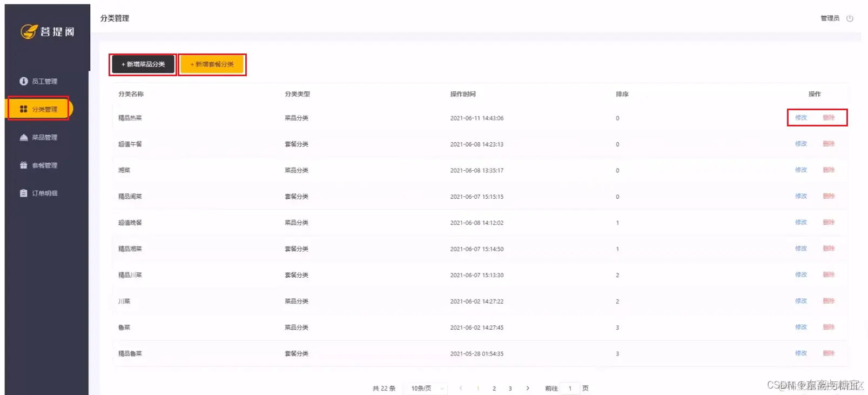Screen dimensions: 868x395
Task: Click 删除 for the 精品热菜 row
Action: 829,117
